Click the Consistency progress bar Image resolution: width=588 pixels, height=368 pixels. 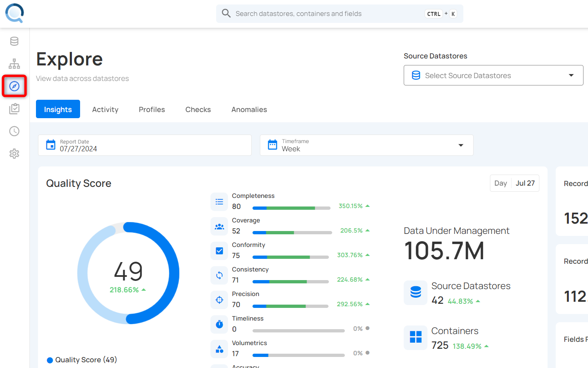pyautogui.click(x=291, y=282)
